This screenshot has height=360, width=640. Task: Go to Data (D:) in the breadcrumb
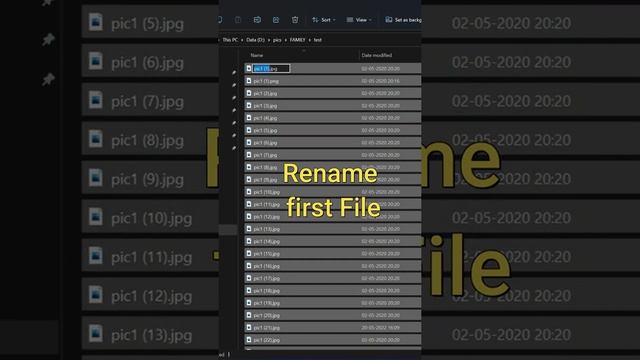256,40
